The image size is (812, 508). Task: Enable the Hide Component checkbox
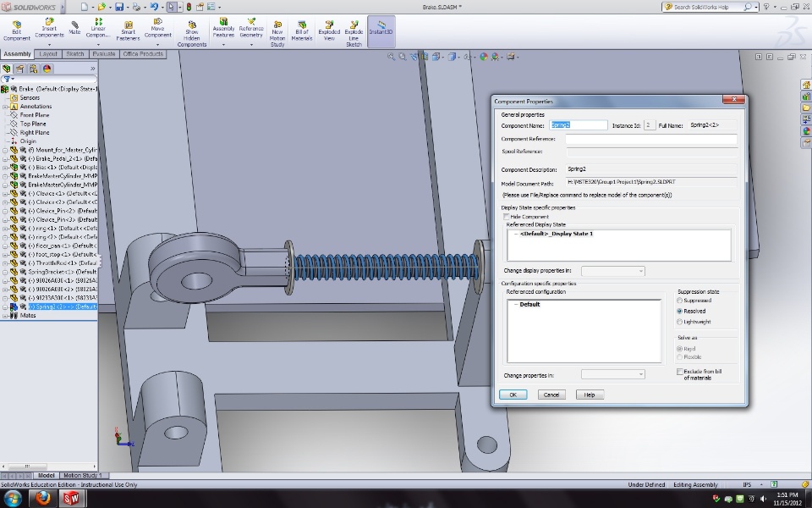506,217
